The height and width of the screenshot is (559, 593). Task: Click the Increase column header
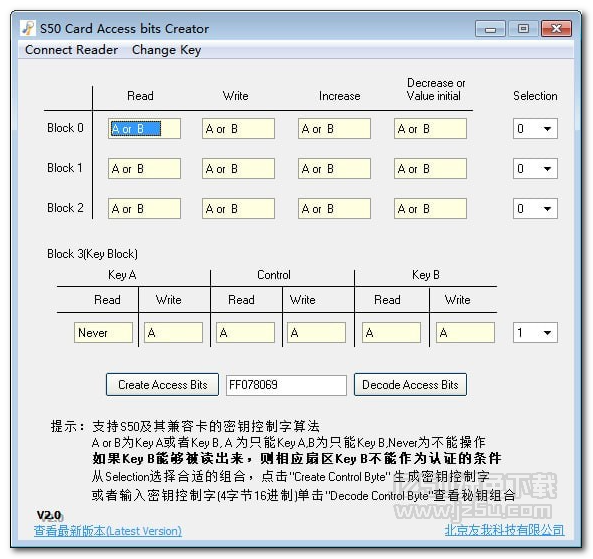pyautogui.click(x=340, y=96)
